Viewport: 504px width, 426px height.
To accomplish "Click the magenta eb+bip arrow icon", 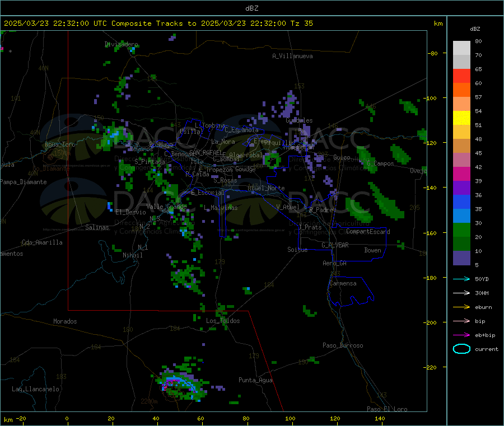I will tap(461, 335).
